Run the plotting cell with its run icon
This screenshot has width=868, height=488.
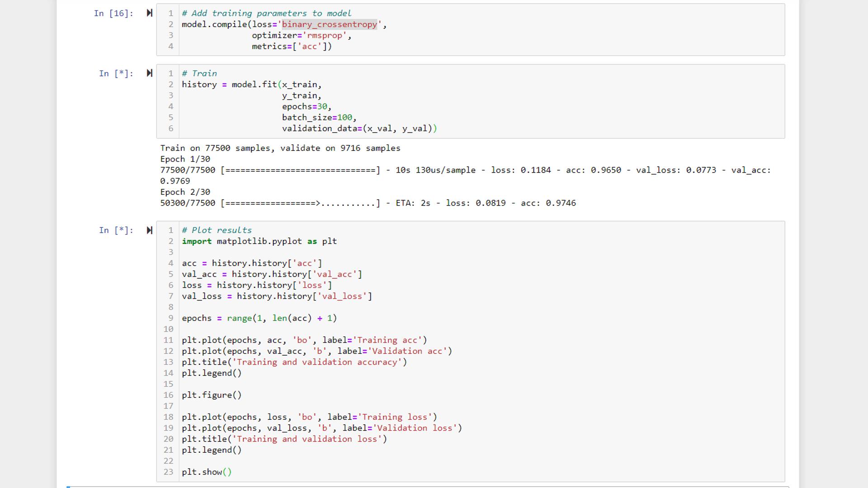point(149,230)
